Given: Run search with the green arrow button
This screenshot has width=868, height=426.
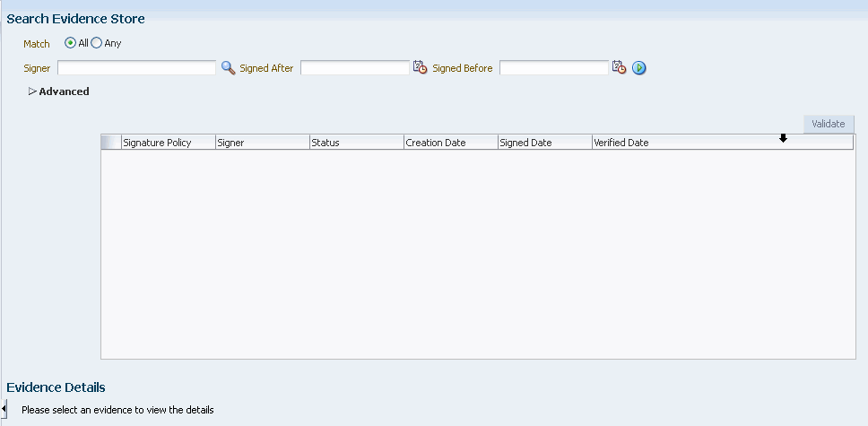Looking at the screenshot, I should pos(638,68).
